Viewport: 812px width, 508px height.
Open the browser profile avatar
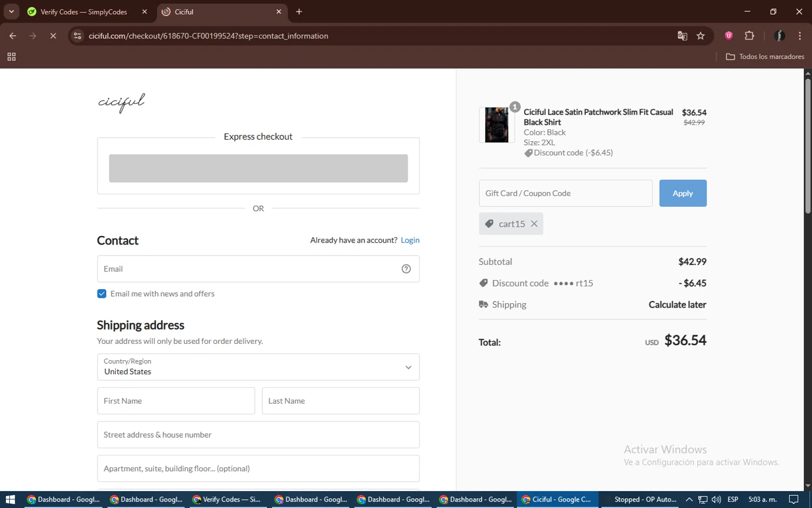tap(780, 36)
